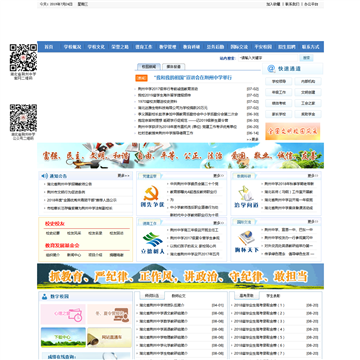This screenshot has height=360, width=360.
Task: Open the 抓教育、严纪律 slogan banner
Action: pyautogui.click(x=180, y=276)
